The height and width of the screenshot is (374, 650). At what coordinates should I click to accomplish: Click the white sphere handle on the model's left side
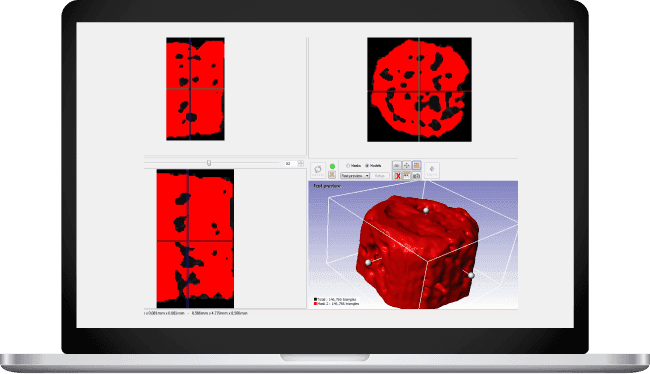[368, 262]
